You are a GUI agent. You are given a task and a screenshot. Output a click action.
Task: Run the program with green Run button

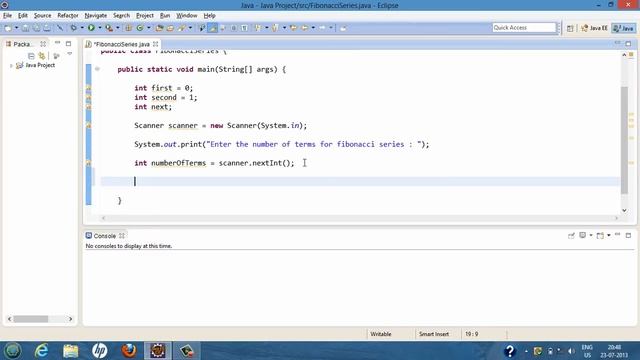coord(91,28)
